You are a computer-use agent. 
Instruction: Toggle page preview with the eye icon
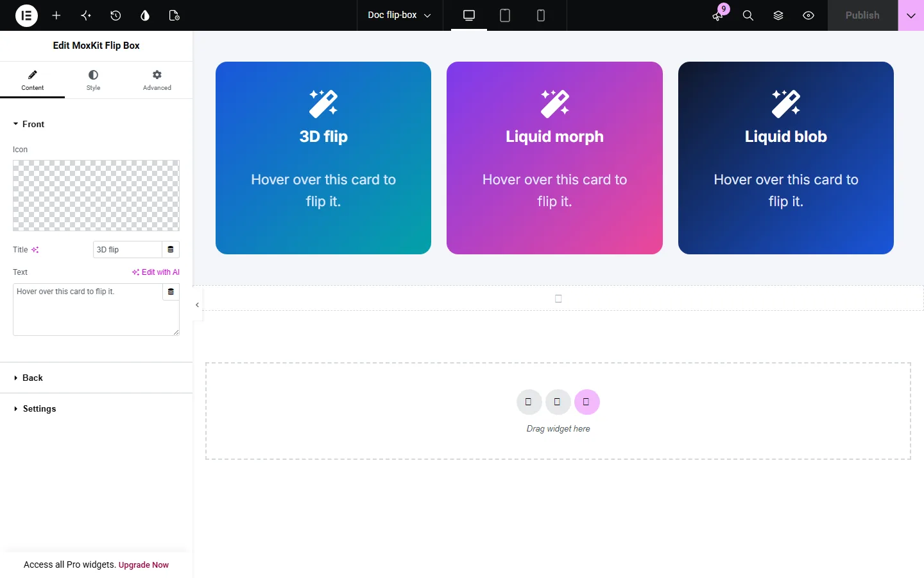tap(809, 15)
